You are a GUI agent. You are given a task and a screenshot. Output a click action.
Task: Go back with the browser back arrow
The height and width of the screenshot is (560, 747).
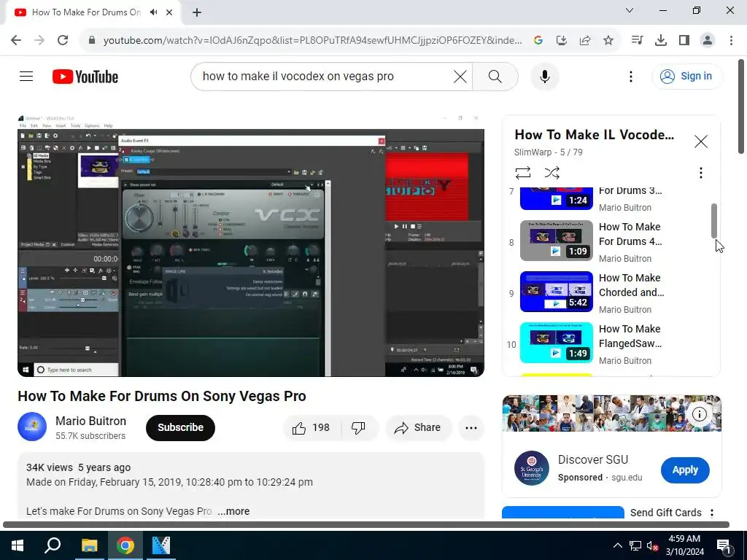(x=16, y=40)
